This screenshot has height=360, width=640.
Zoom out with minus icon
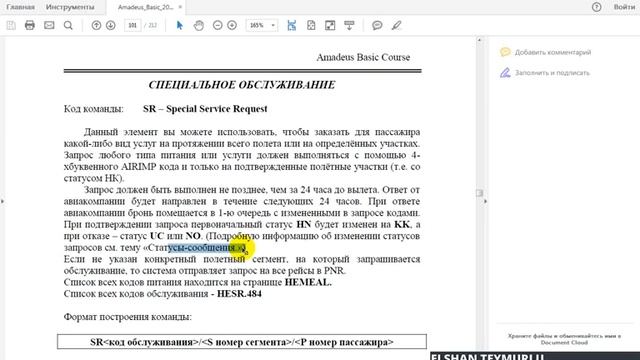(x=218, y=25)
